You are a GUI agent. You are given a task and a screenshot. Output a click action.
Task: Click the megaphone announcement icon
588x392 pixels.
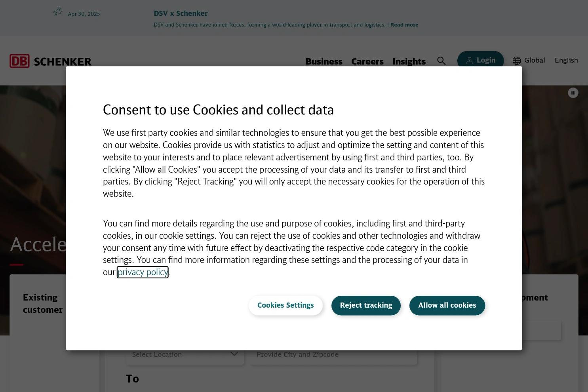click(x=58, y=11)
